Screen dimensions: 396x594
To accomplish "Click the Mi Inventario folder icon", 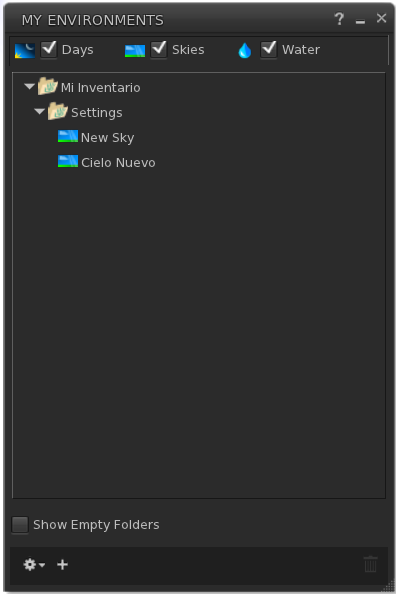I will 47,86.
